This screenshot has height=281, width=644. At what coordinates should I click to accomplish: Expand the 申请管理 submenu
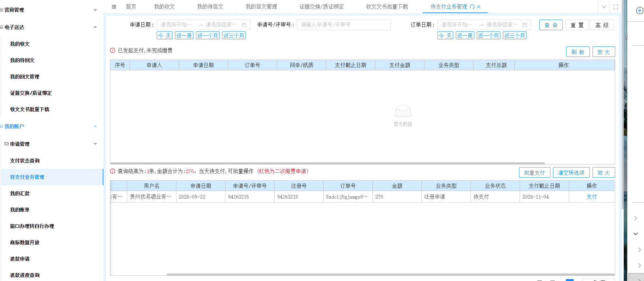(x=95, y=144)
